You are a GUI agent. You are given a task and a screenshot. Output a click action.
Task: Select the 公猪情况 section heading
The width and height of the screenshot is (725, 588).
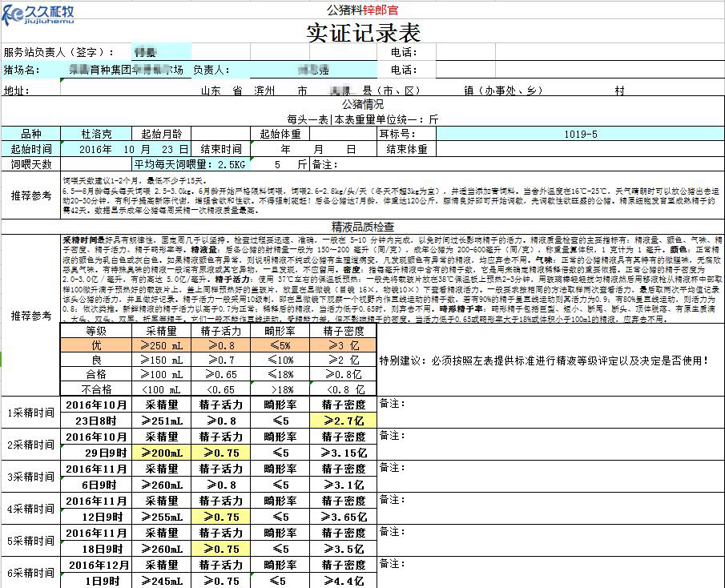point(363,104)
